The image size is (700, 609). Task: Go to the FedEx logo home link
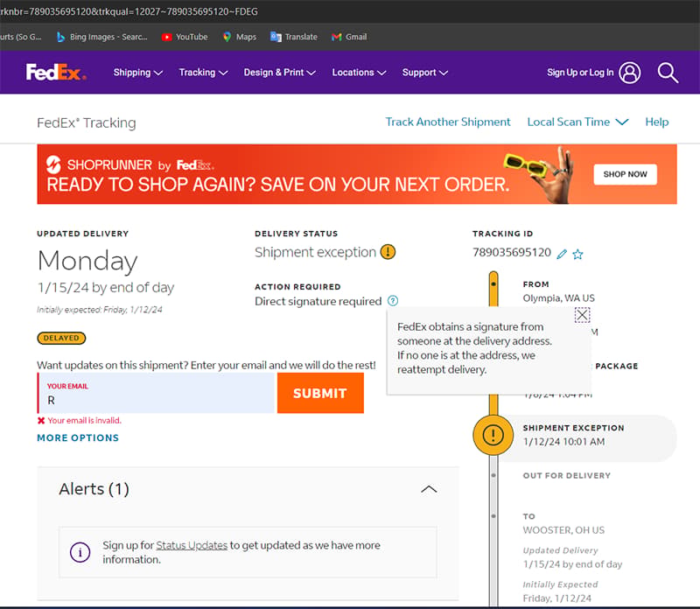[56, 73]
